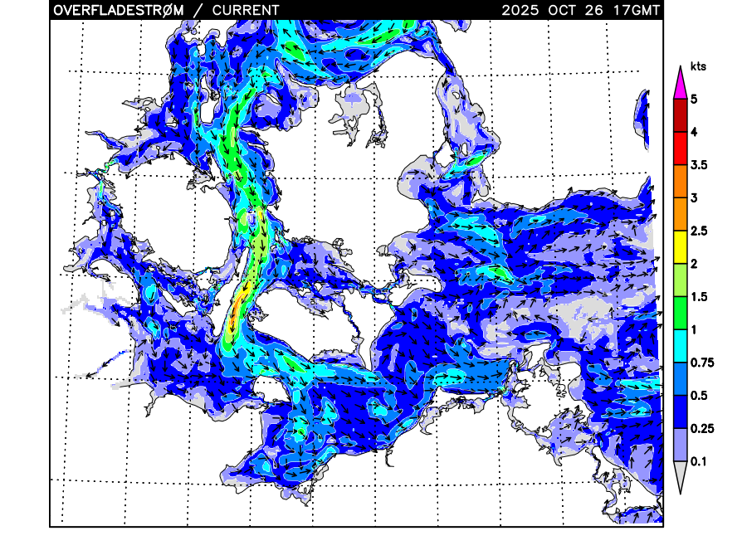The height and width of the screenshot is (560, 747).
Task: Click the '5' legend scale value
Action: [694, 100]
